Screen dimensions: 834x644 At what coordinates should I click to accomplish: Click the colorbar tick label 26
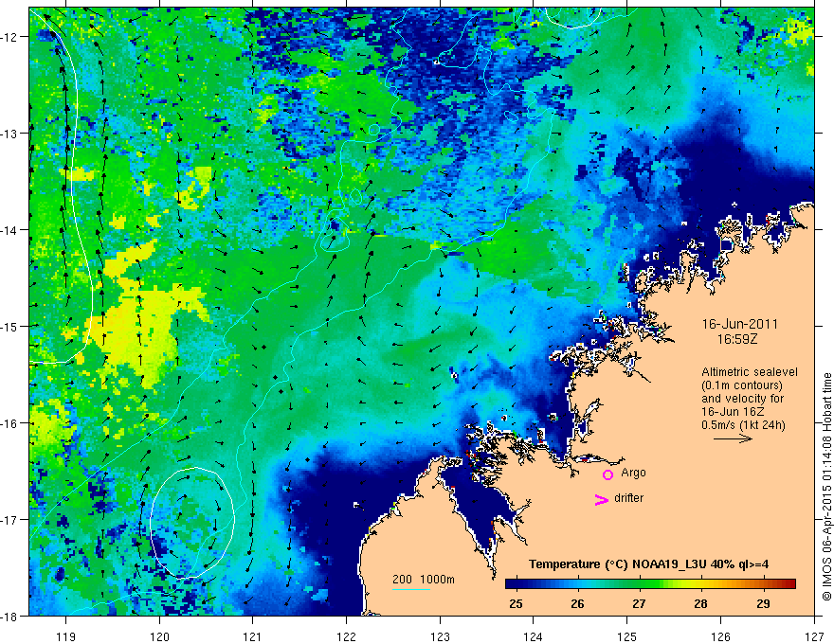577,603
